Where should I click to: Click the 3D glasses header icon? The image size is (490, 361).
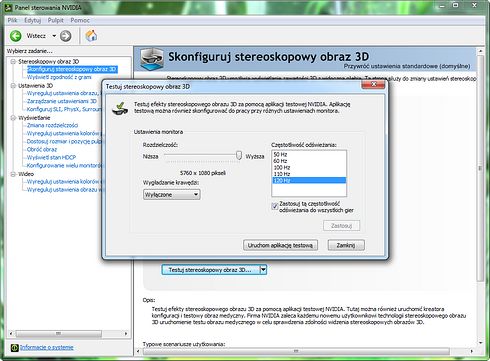coord(152,59)
